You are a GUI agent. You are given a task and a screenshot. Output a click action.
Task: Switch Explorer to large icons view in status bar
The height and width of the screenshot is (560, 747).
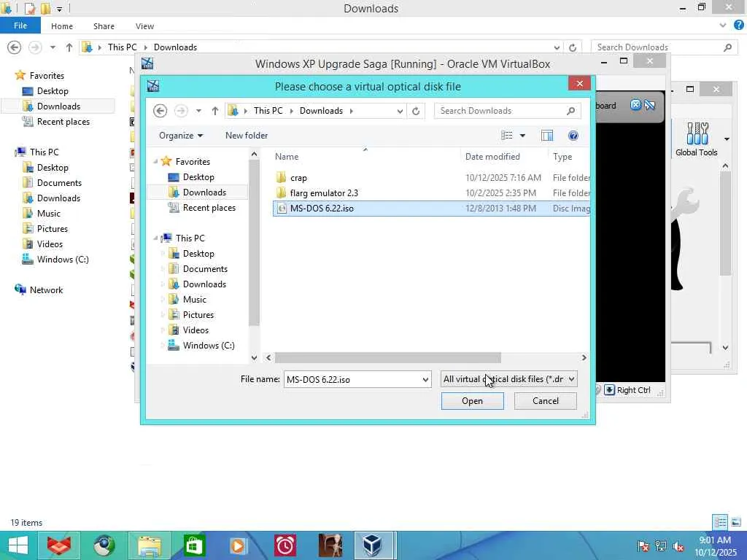(x=736, y=522)
